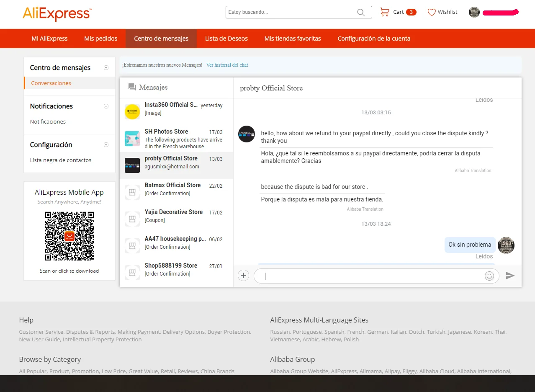Open Disputes & Reports footer link
Viewport: 535px width, 392px height.
90,332
